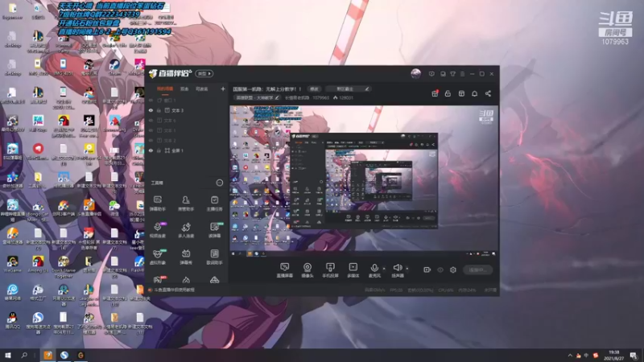Open the 多人连麦 multi-person link tool
This screenshot has width=644, height=362.
pos(186,230)
